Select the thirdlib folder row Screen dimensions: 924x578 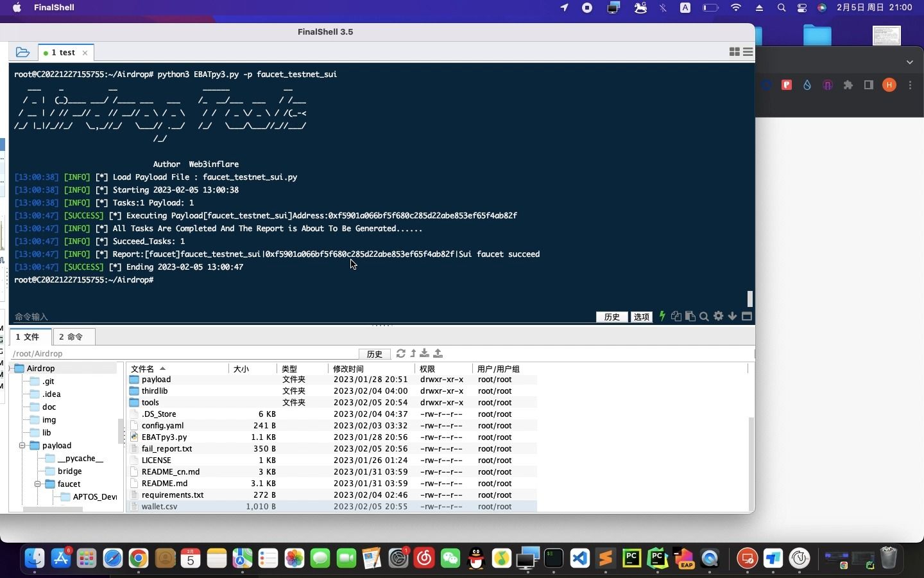pyautogui.click(x=332, y=391)
